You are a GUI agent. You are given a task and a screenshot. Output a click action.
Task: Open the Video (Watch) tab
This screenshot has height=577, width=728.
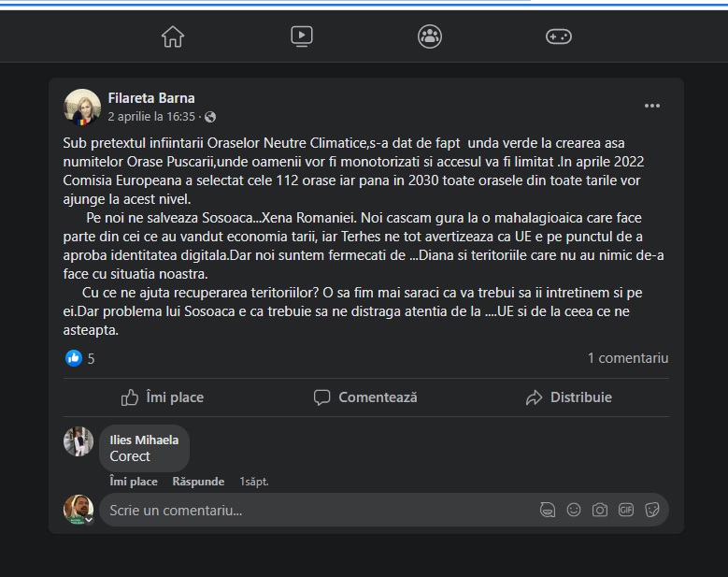coord(301,36)
